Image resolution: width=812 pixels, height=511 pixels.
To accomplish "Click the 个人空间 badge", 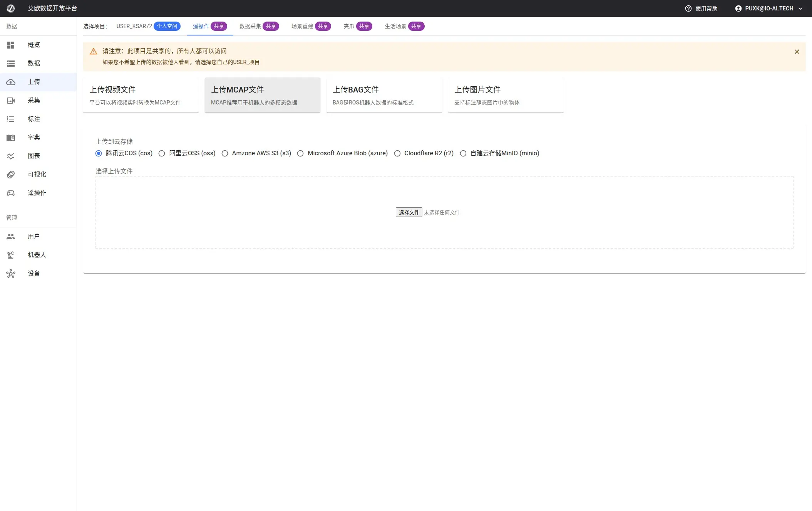I will [x=167, y=26].
